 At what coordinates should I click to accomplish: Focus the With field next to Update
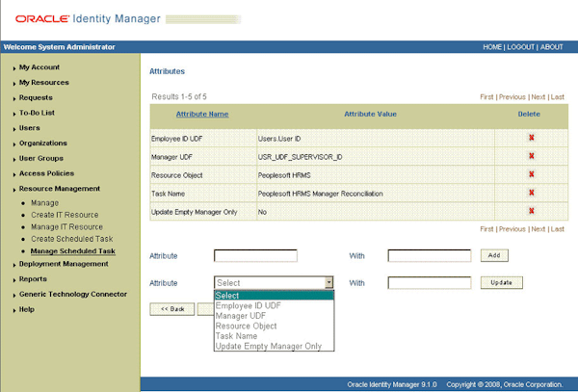[430, 283]
